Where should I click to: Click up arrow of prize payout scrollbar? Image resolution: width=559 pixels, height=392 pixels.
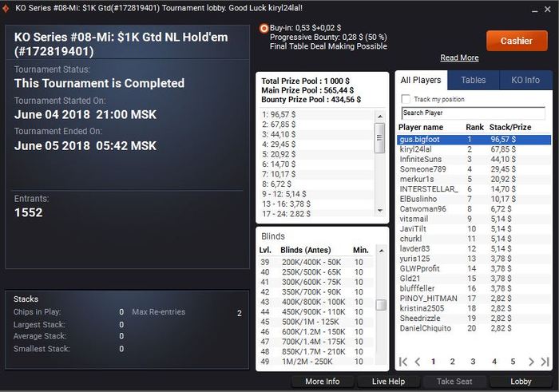coord(380,117)
